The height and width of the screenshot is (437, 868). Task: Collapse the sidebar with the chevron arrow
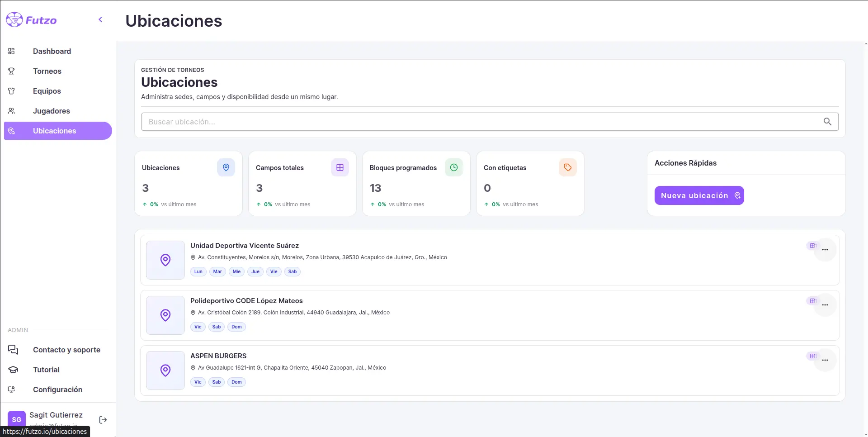100,19
